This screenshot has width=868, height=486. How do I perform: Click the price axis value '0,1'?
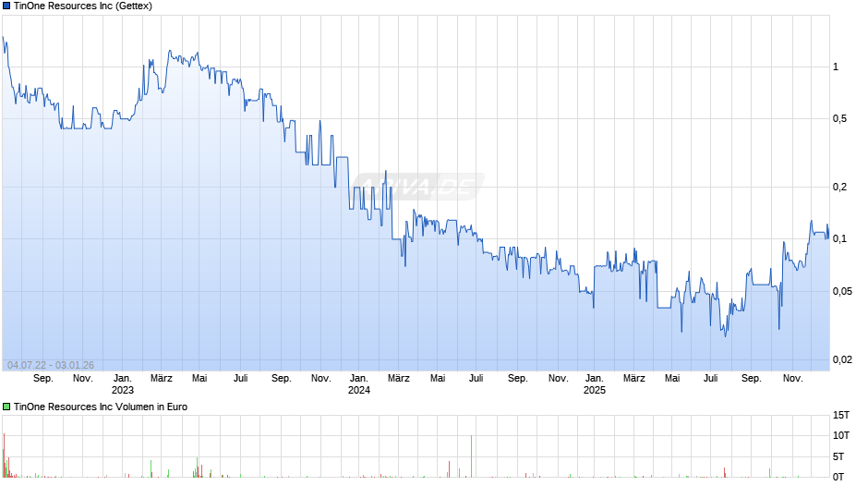(839, 239)
